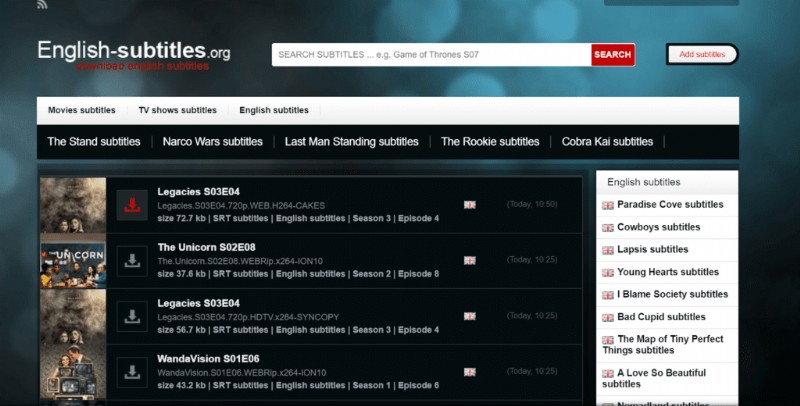Open Cowboys subtitles in sidebar

[659, 227]
